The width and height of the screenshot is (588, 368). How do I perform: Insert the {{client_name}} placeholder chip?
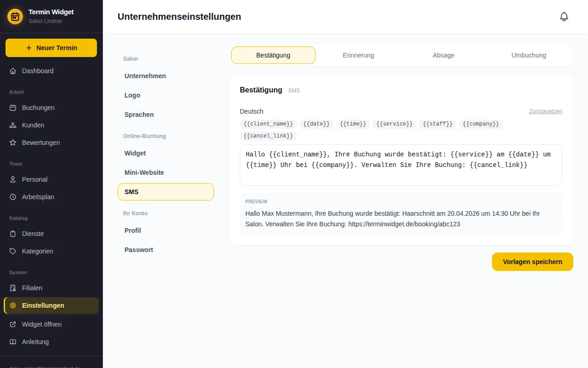(268, 124)
